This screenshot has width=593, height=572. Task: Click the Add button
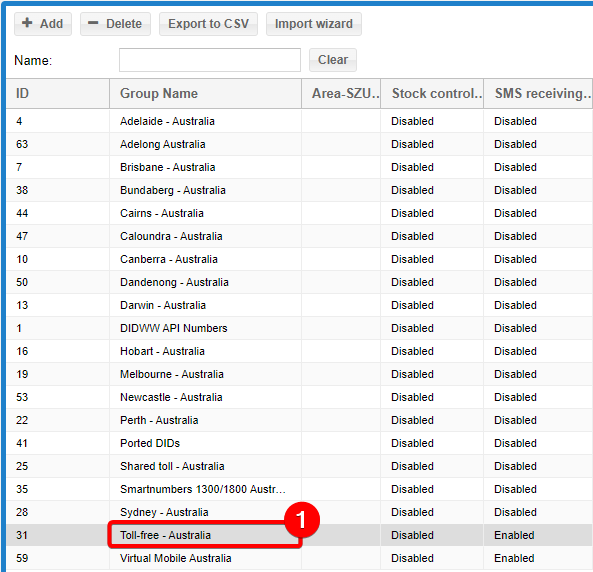point(43,24)
